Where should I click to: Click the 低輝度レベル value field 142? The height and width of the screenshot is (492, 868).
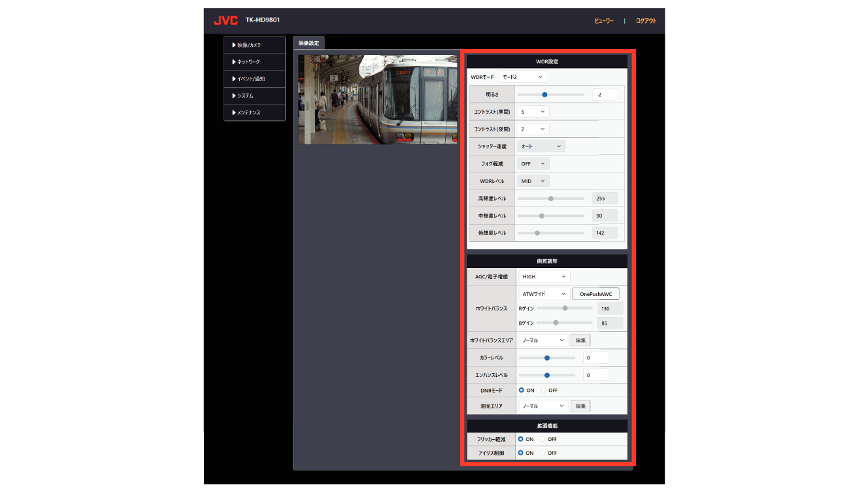605,233
